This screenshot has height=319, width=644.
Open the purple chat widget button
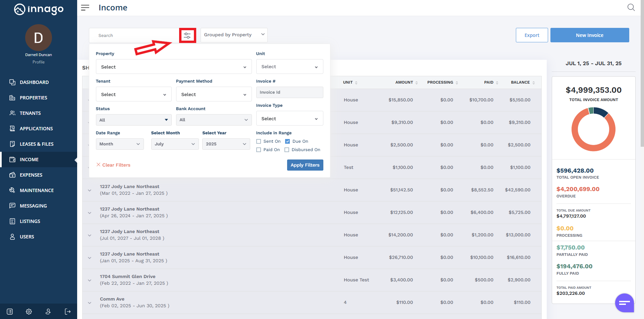coord(624,303)
